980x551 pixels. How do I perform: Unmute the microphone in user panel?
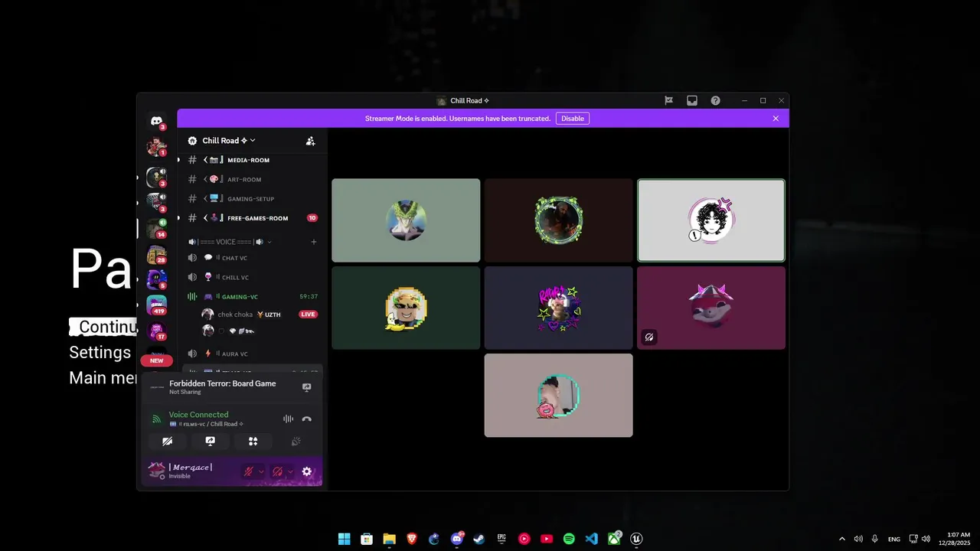248,471
